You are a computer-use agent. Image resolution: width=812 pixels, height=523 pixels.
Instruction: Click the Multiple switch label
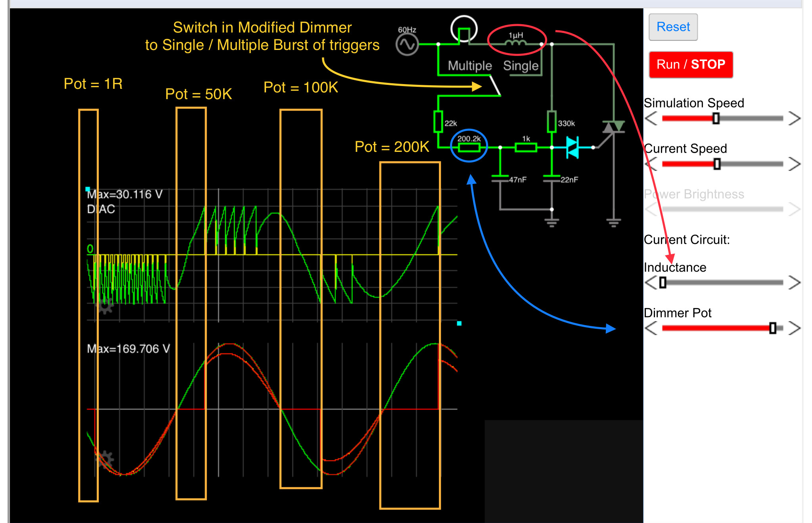point(470,66)
